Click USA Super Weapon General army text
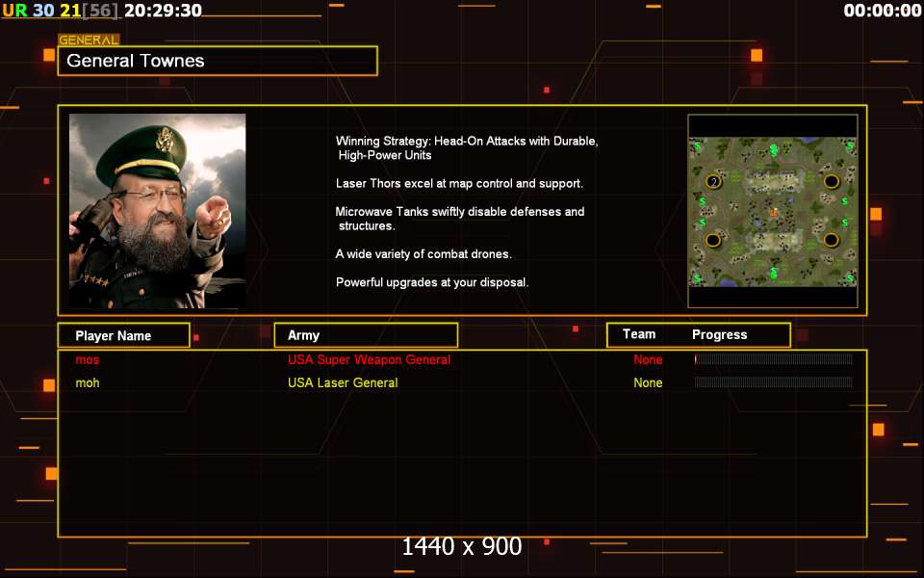 [x=369, y=359]
